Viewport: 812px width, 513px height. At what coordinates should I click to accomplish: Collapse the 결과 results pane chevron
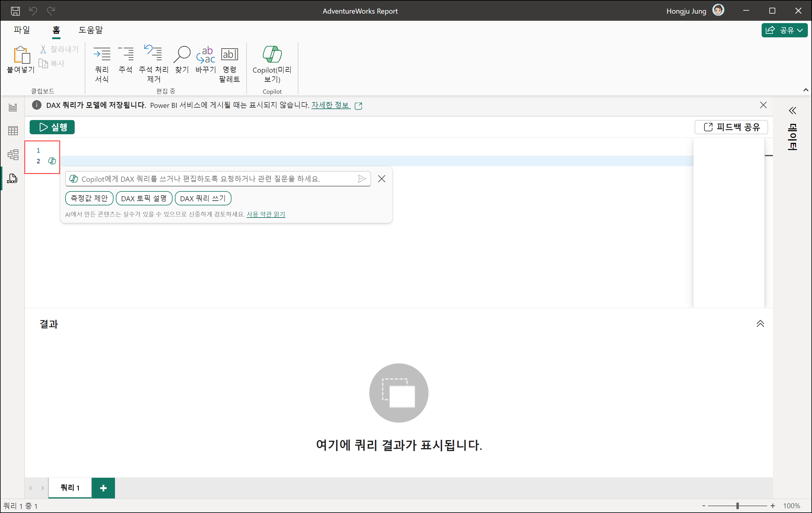coord(760,324)
